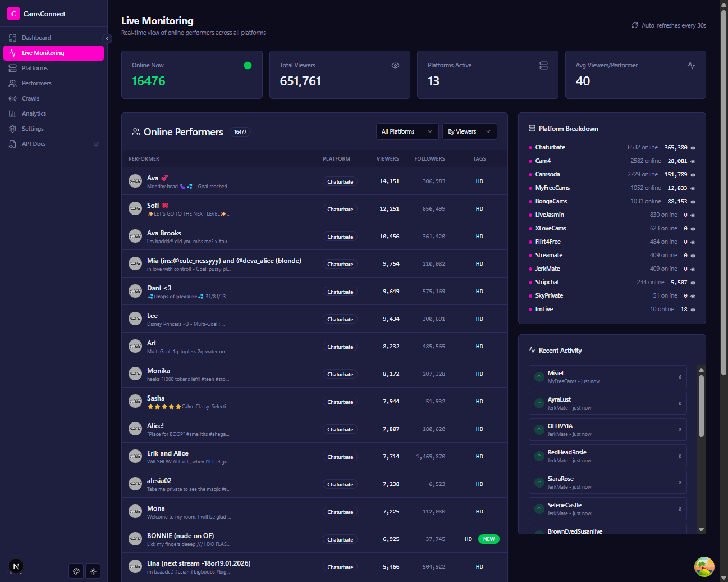Open performer Ava Brooks from the list

point(163,233)
